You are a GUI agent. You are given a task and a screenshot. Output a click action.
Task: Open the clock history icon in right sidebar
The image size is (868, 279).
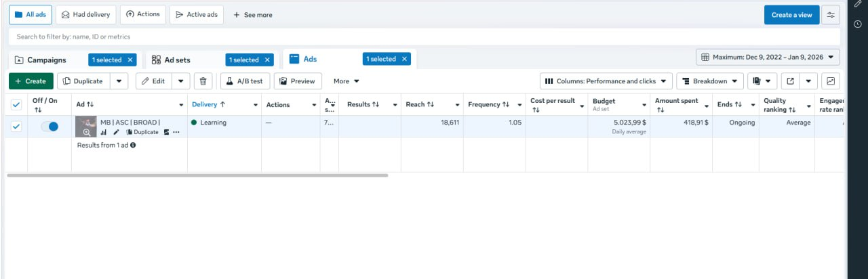[x=858, y=24]
